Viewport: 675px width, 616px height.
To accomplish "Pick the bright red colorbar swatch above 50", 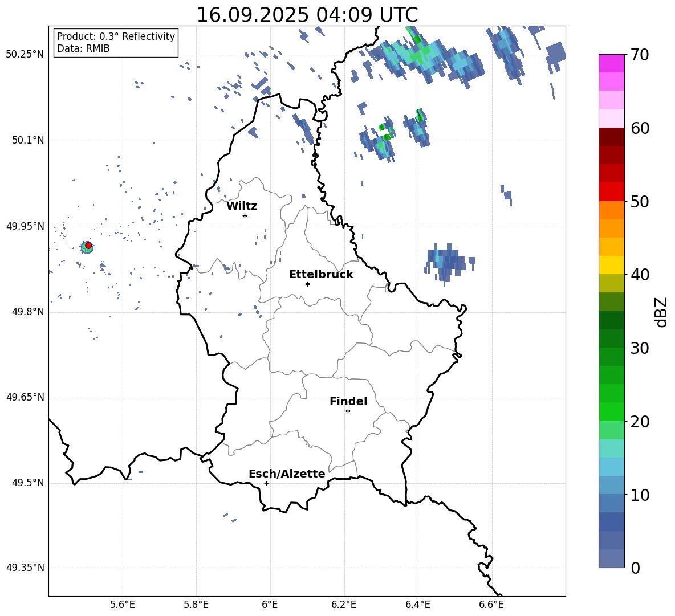I will [x=611, y=192].
